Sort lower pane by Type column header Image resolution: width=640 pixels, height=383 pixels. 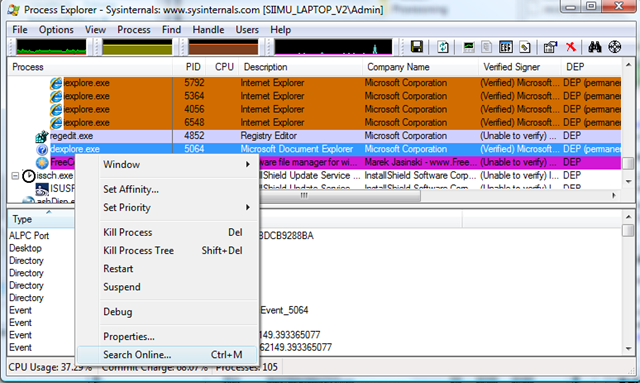point(41,219)
